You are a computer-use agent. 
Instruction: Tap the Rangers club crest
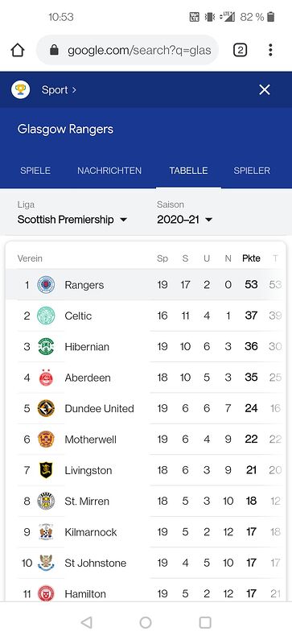coord(46,285)
